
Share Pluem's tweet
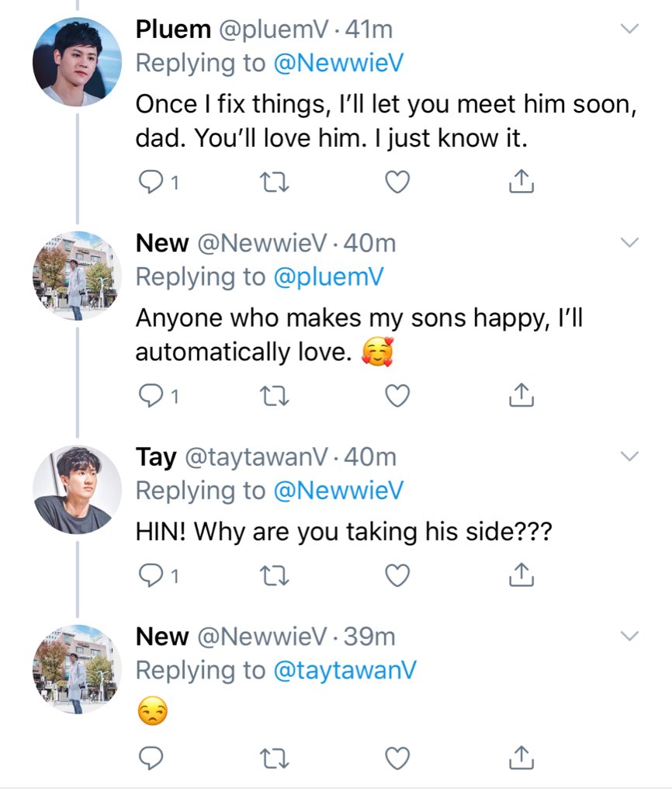(521, 182)
